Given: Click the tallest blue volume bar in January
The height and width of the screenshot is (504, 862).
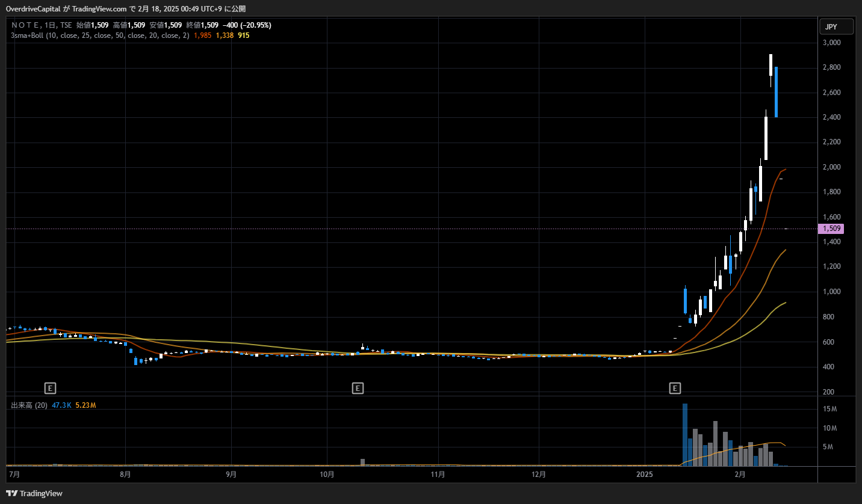Looking at the screenshot, I should tap(685, 435).
